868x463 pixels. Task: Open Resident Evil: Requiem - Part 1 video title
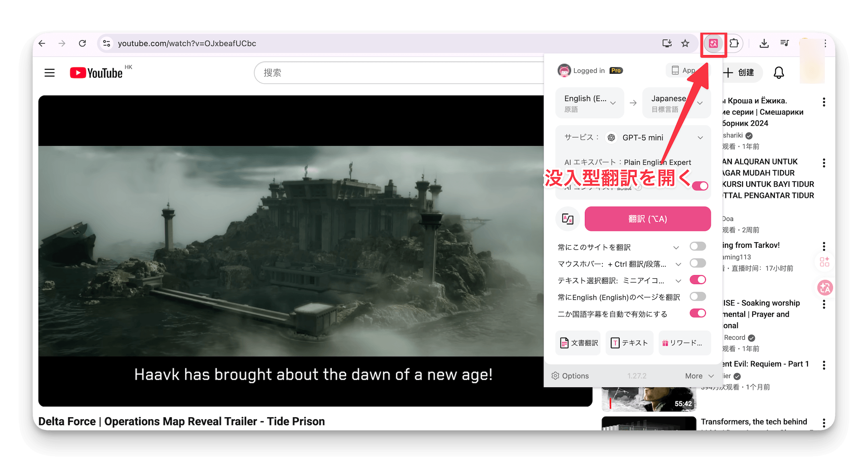point(766,364)
